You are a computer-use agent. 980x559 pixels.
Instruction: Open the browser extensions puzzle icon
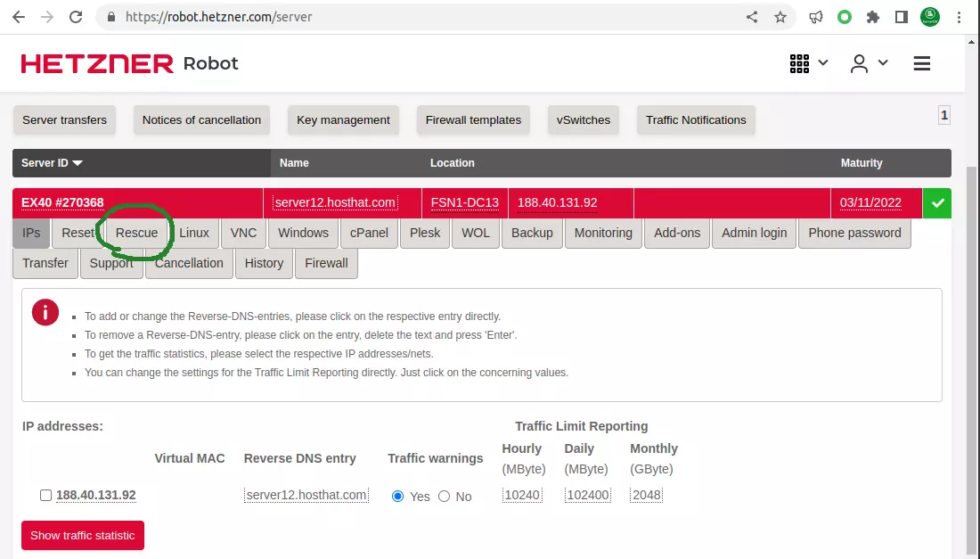[873, 17]
